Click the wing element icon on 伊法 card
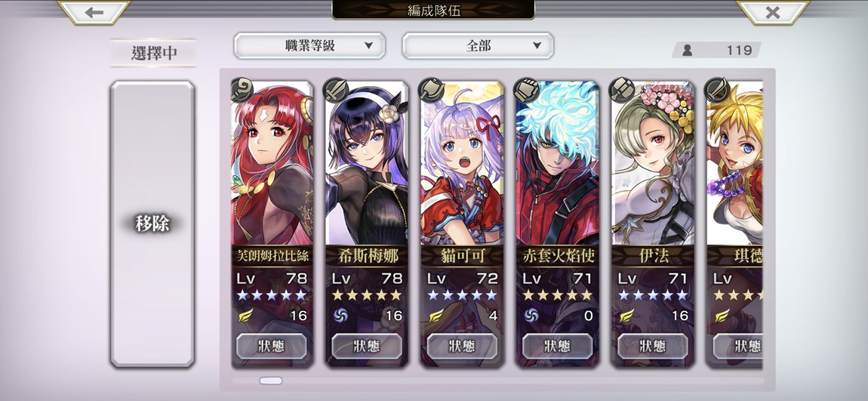Image resolution: width=868 pixels, height=401 pixels. 626,316
